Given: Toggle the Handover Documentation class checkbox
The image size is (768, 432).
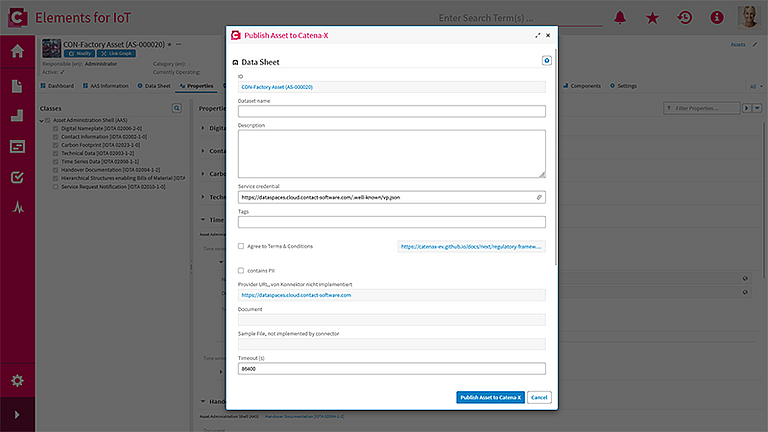Looking at the screenshot, I should [55, 170].
